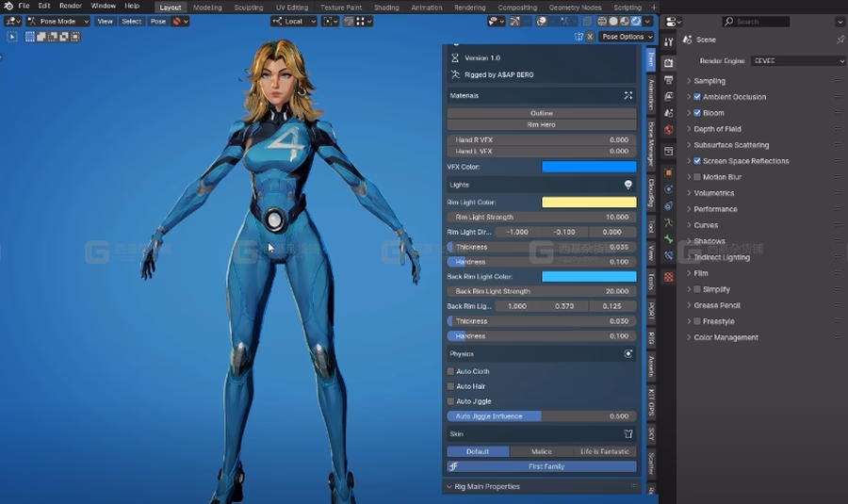Enable the Auto Jiggle checkbox
The height and width of the screenshot is (504, 848).
[x=450, y=401]
